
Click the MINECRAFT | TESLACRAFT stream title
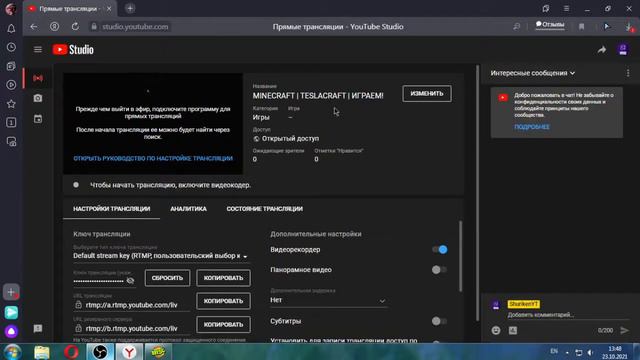[x=318, y=96]
